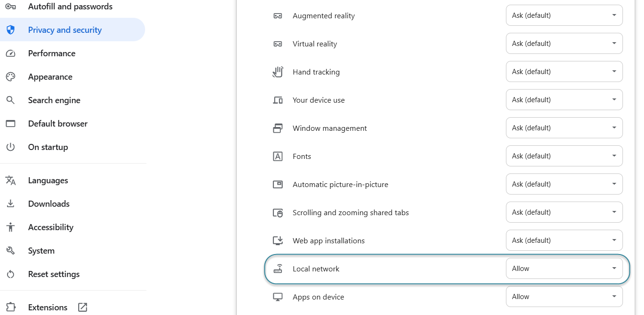
Task: Click the Languages translate icon
Action: click(x=10, y=180)
